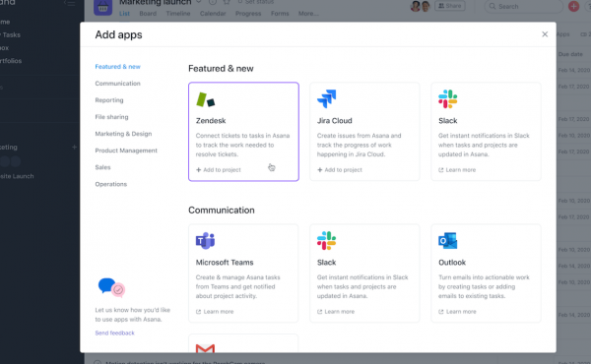Select the Product Management category

click(126, 151)
